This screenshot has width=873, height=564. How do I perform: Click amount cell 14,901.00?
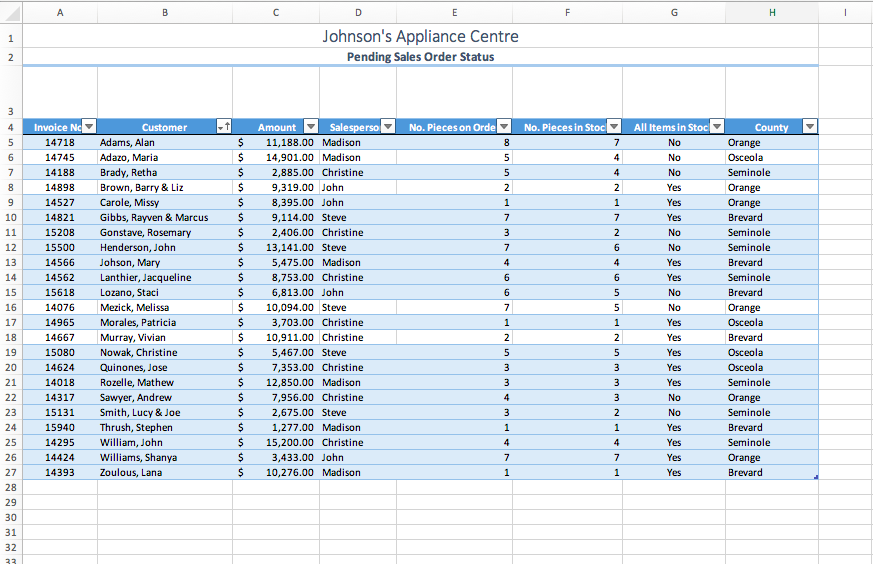[x=276, y=158]
